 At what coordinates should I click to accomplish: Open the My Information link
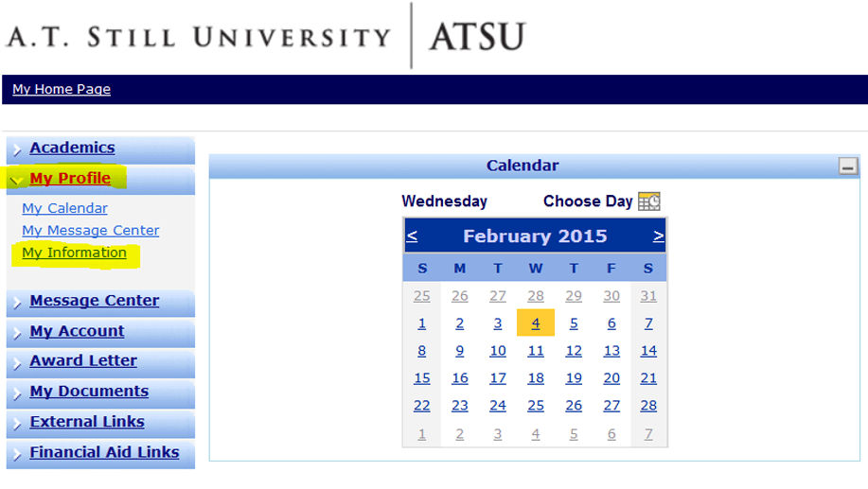point(74,253)
